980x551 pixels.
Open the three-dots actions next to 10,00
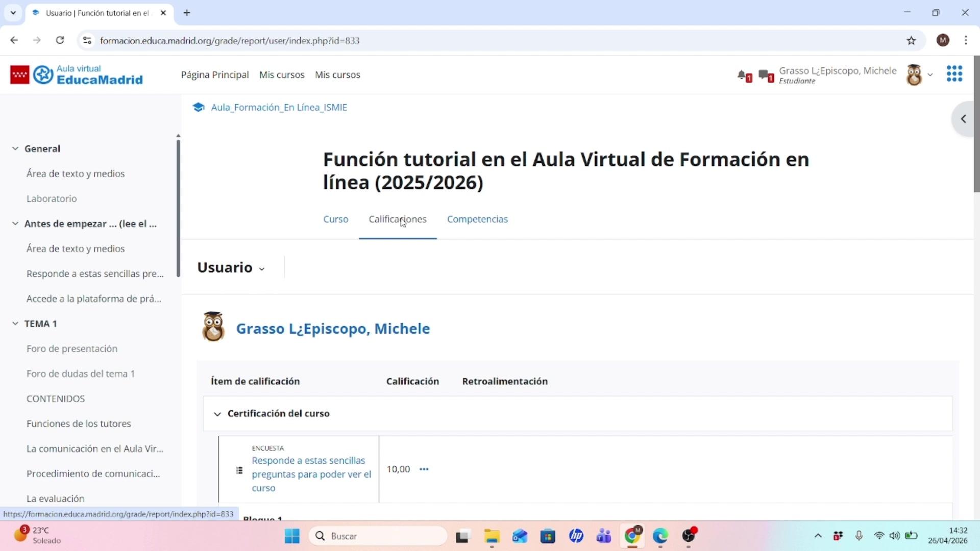pyautogui.click(x=424, y=469)
